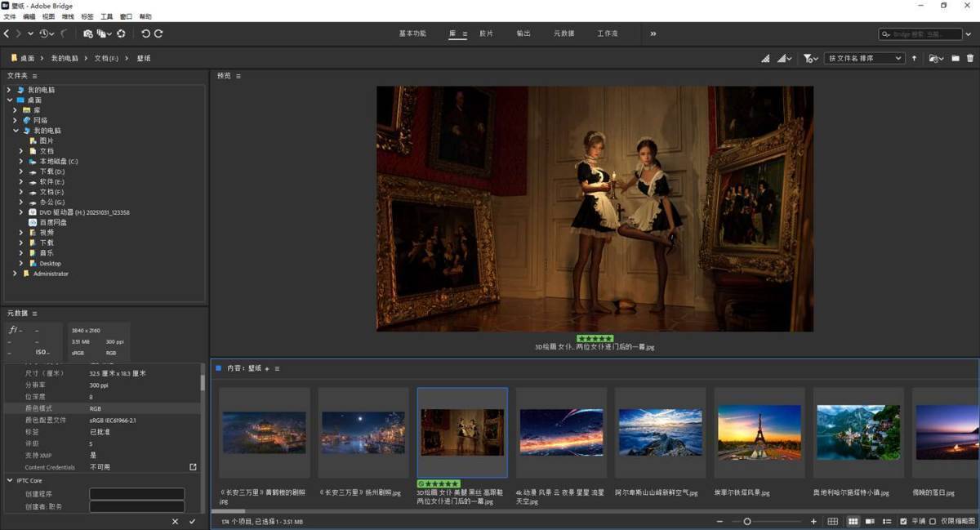The image size is (980, 530).
Task: Click the Return to Adobe Photoshop boomerang icon
Action: 64,33
